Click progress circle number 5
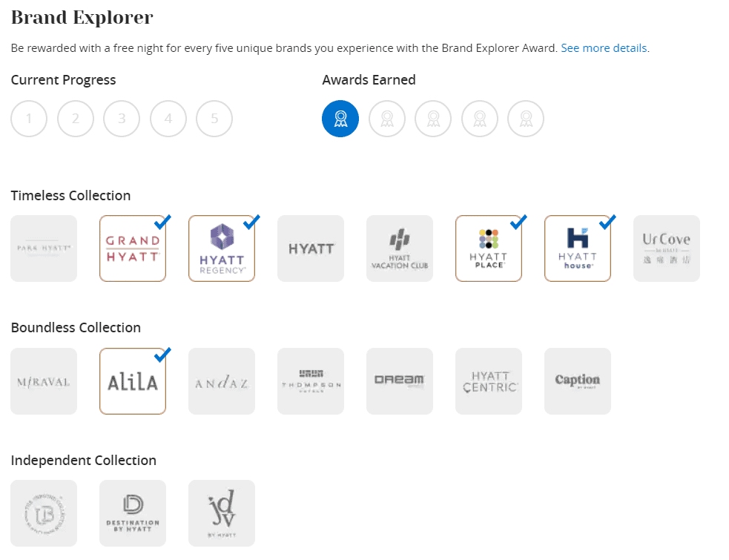Viewport: 729px width, 560px height. [x=214, y=119]
